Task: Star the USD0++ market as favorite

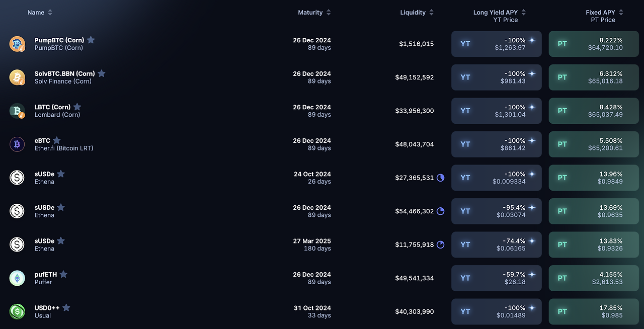Action: pos(66,308)
